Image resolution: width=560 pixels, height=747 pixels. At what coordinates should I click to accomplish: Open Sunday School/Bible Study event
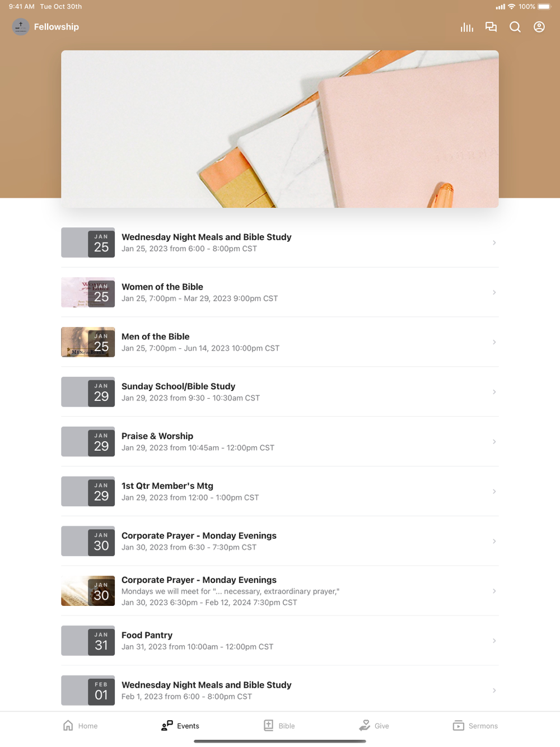tap(280, 392)
